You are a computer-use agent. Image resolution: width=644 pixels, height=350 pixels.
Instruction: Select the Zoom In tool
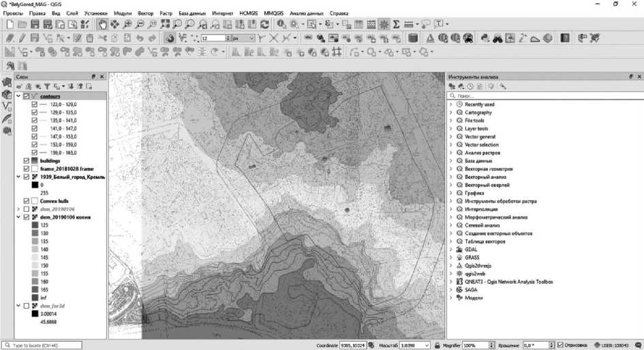(127, 25)
